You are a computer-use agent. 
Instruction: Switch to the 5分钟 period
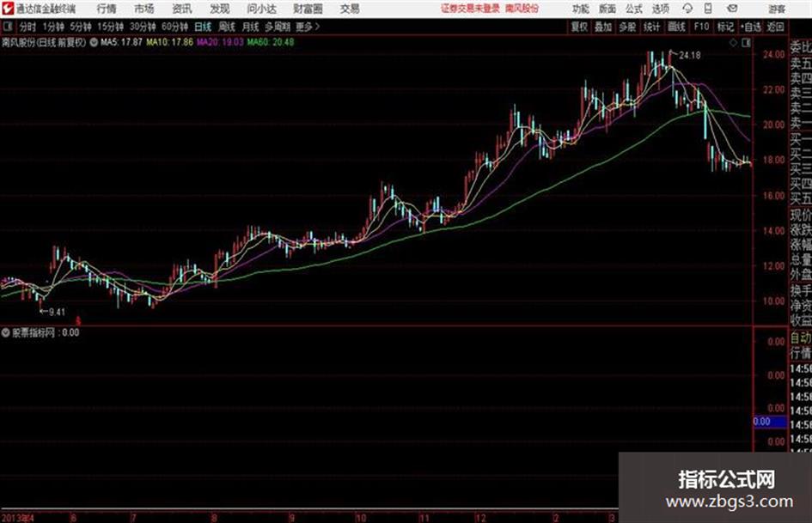pyautogui.click(x=81, y=27)
